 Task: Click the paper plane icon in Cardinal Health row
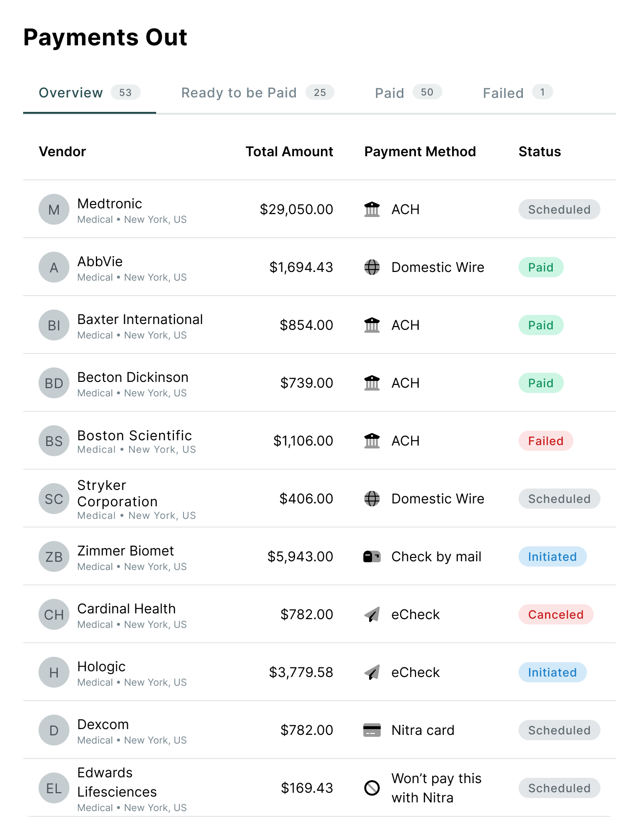(x=372, y=614)
